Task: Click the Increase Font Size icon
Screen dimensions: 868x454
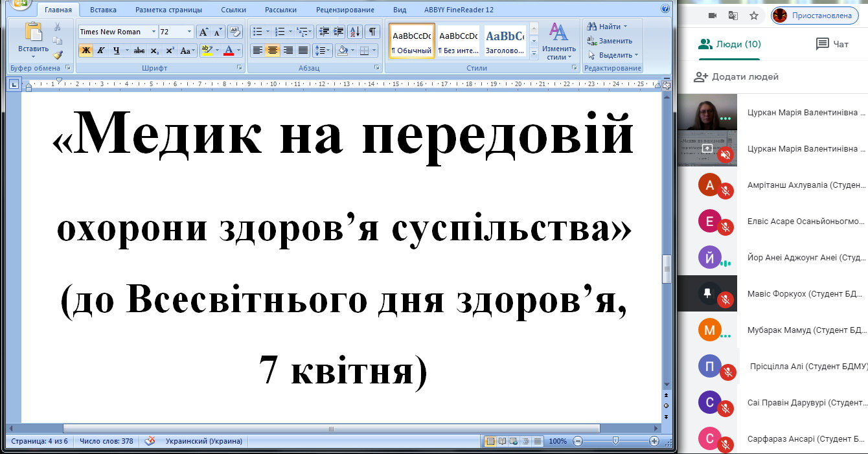Action: click(x=203, y=32)
